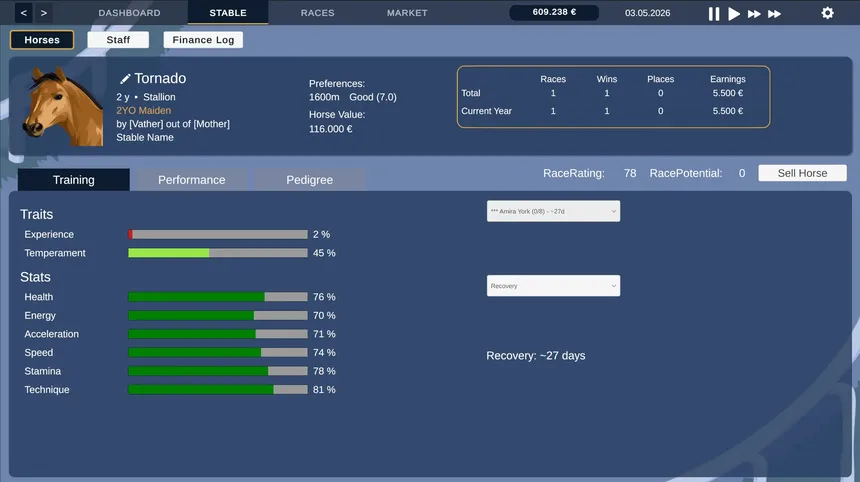This screenshot has height=482, width=860.
Task: Expand the Recovery training dropdown
Action: [x=553, y=286]
